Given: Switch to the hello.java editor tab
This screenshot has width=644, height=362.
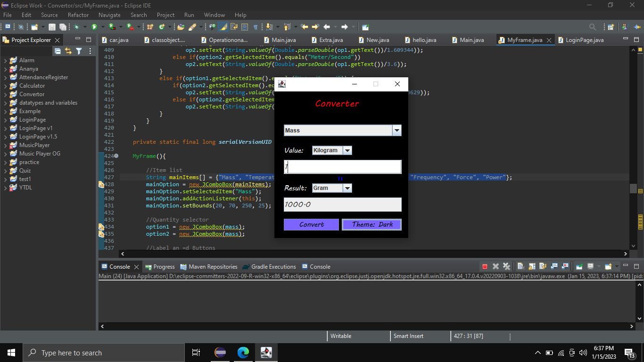Looking at the screenshot, I should [x=424, y=40].
